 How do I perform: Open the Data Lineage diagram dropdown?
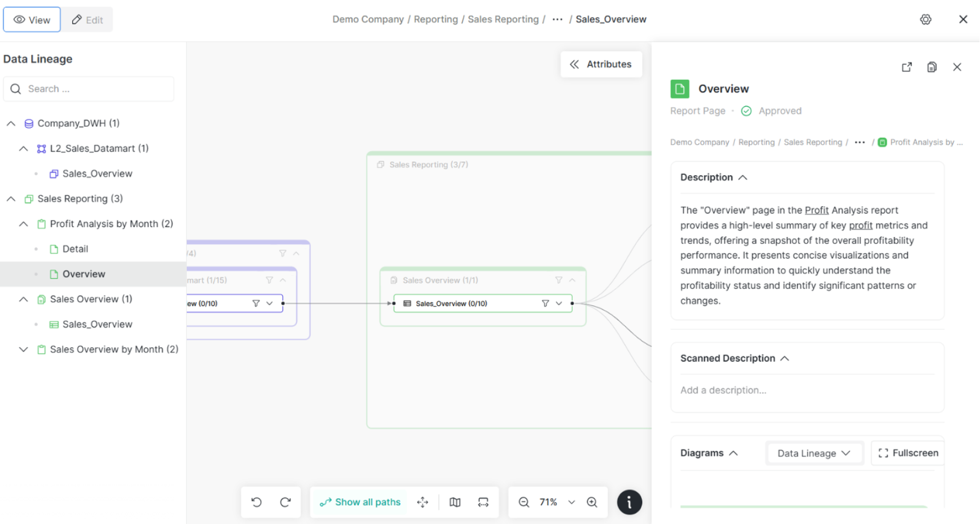pyautogui.click(x=814, y=453)
